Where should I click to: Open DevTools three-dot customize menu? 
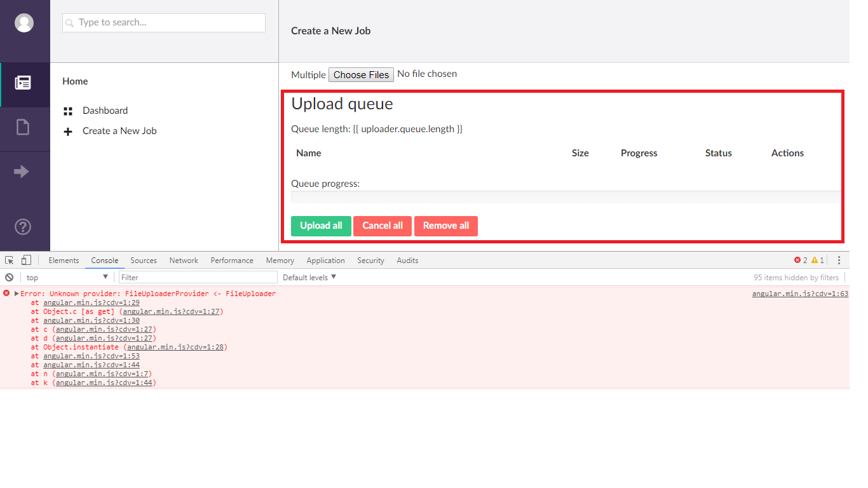(x=839, y=260)
